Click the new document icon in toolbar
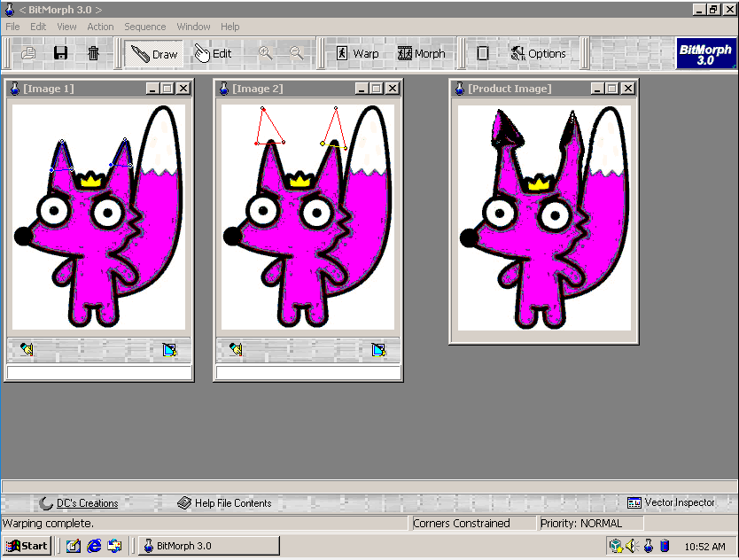Image resolution: width=739 pixels, height=560 pixels. [x=28, y=53]
